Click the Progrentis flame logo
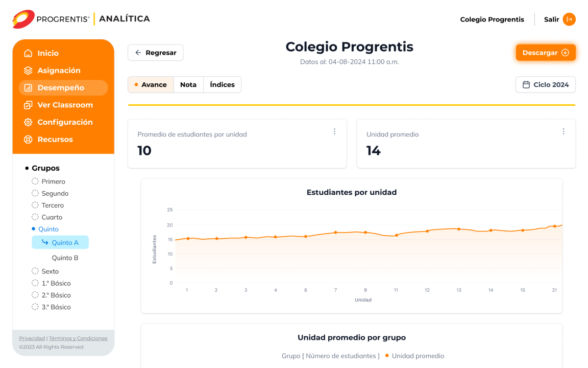 [x=23, y=19]
